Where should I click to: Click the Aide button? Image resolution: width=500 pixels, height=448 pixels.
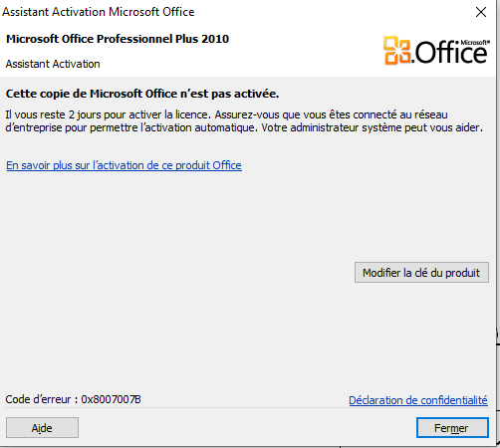(x=42, y=428)
